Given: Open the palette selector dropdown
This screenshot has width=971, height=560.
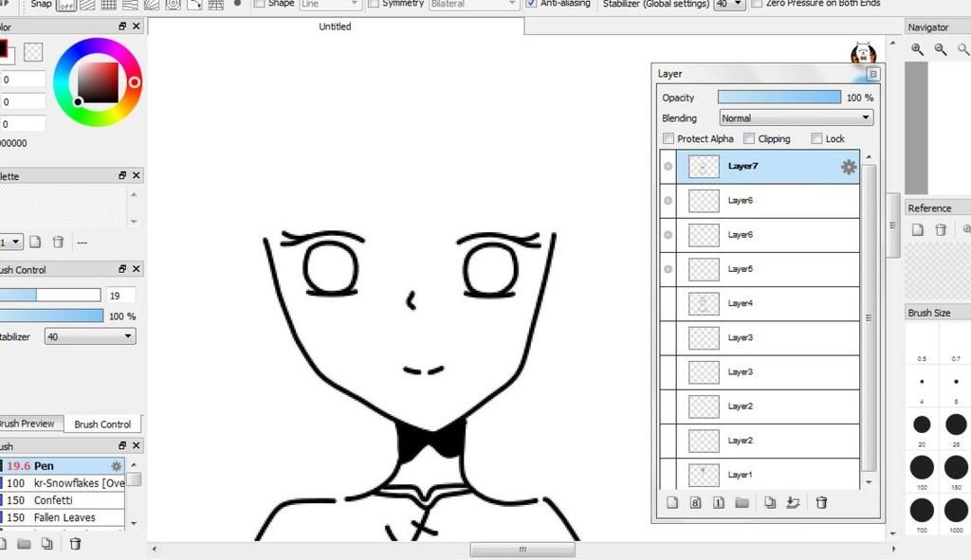Looking at the screenshot, I should coord(11,242).
